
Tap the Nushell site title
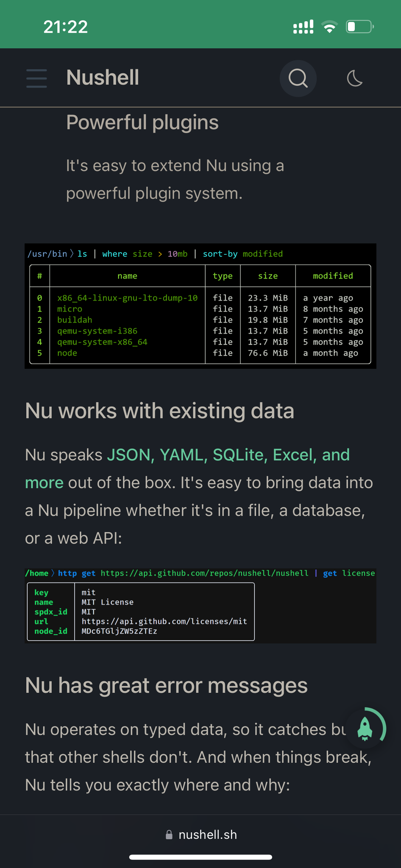click(103, 78)
